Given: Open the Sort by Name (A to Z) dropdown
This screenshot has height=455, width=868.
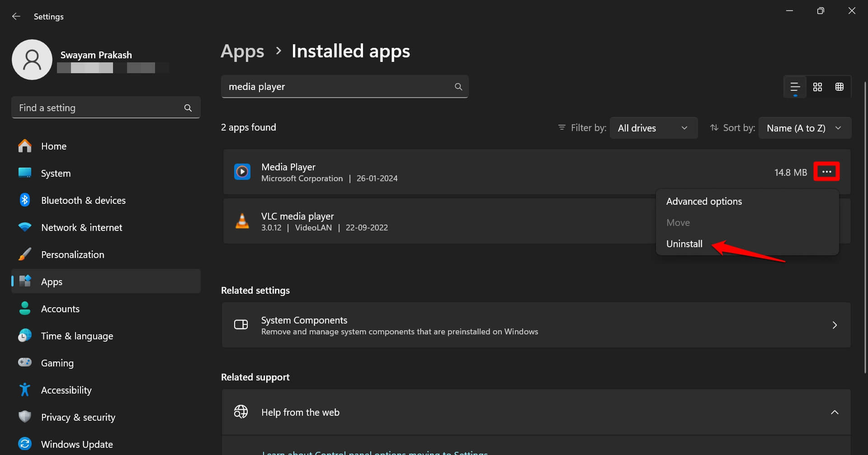Looking at the screenshot, I should coord(805,128).
